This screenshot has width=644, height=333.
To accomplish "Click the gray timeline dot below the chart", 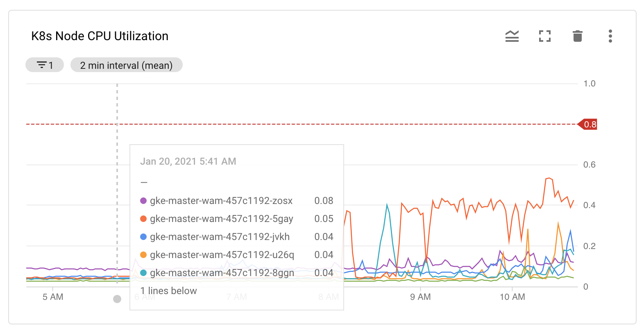I will pos(117,299).
